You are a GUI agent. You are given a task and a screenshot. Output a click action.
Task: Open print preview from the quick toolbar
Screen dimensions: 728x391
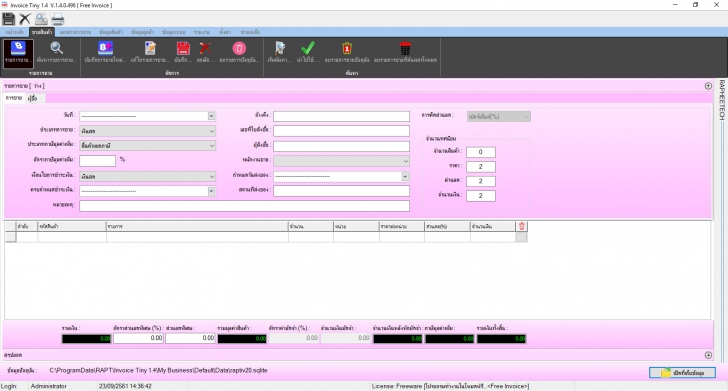click(41, 19)
